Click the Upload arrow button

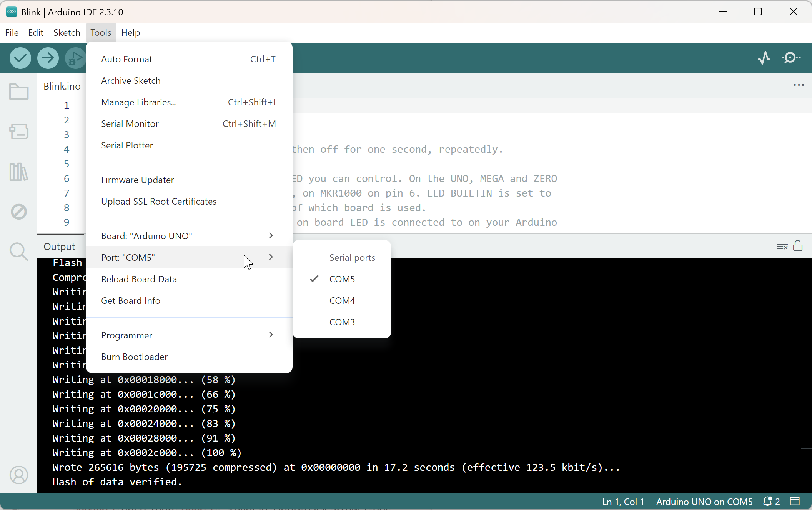(48, 58)
